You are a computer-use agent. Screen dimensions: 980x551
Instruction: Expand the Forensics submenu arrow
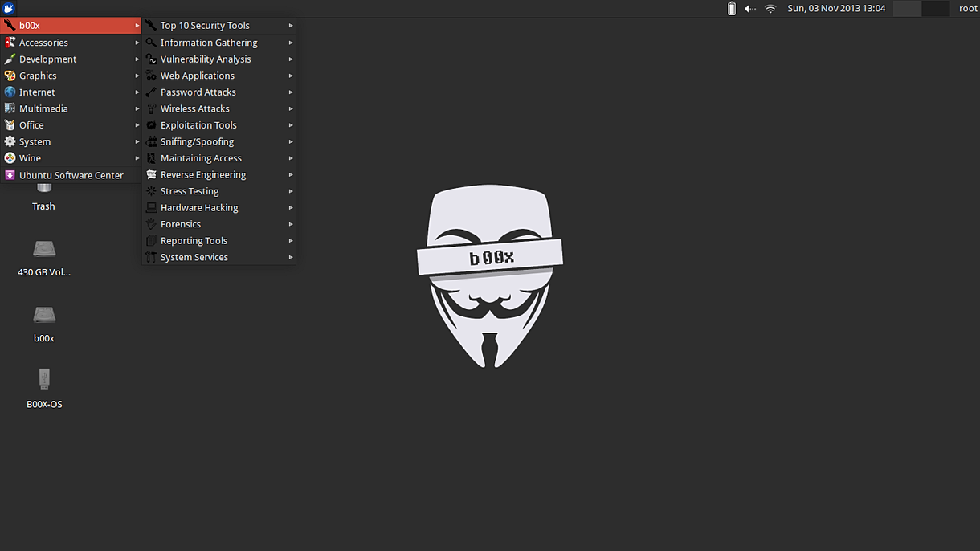tap(291, 224)
